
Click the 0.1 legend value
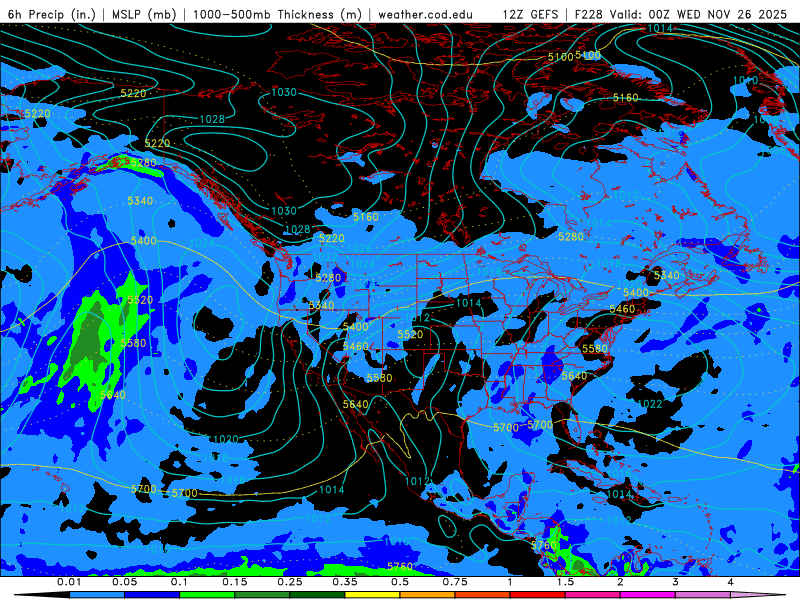(x=180, y=582)
